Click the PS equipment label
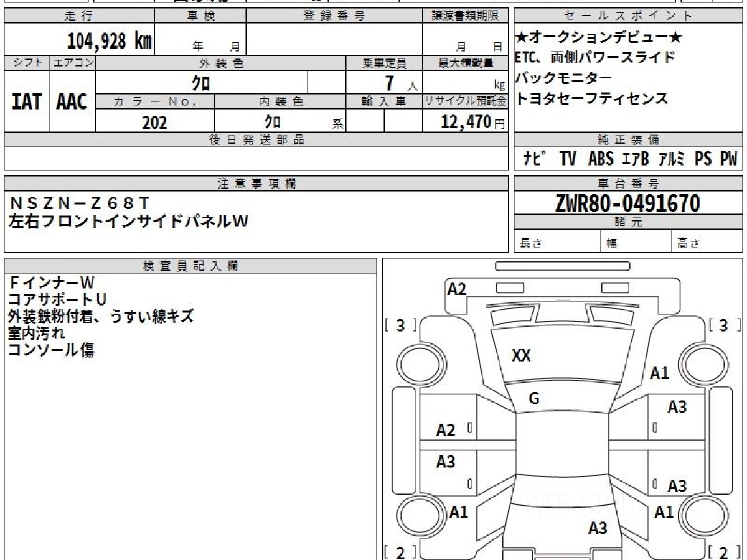 point(703,159)
